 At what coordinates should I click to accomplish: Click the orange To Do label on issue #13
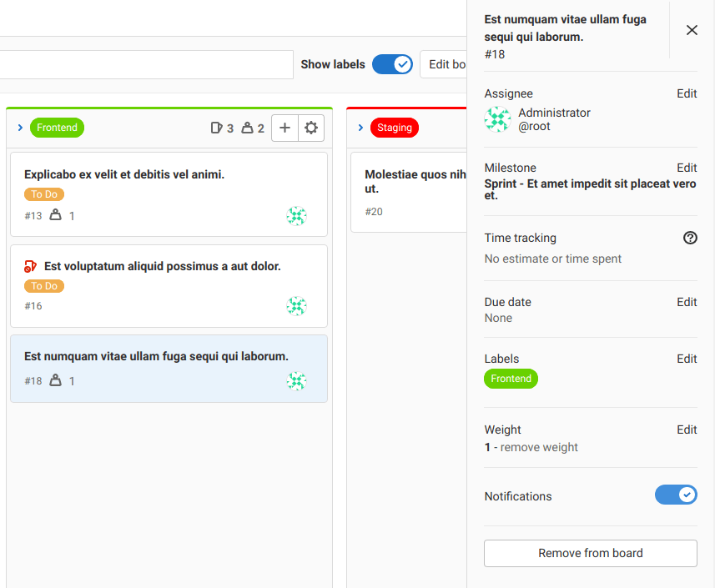click(x=44, y=194)
